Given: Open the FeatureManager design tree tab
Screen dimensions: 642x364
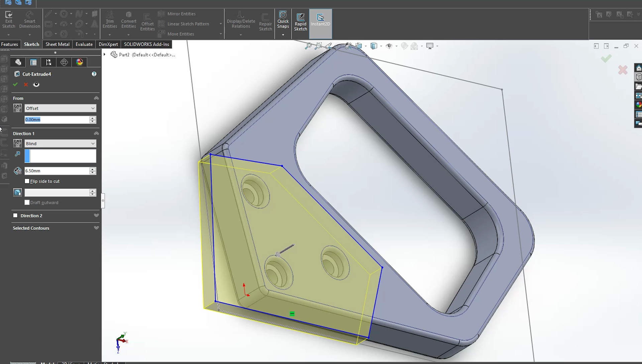Looking at the screenshot, I should 18,62.
